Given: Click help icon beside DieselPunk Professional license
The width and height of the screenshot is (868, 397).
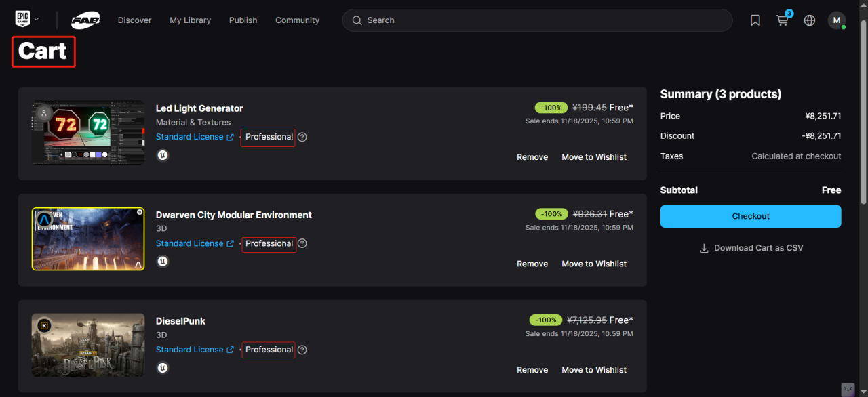Looking at the screenshot, I should coord(302,350).
